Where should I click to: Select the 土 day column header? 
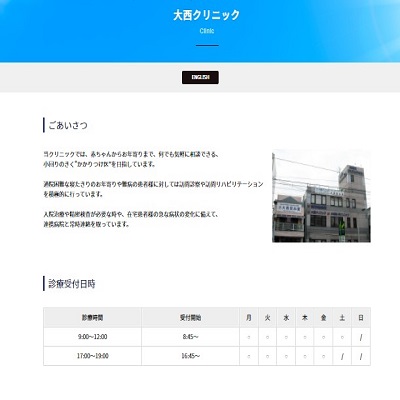(342, 318)
